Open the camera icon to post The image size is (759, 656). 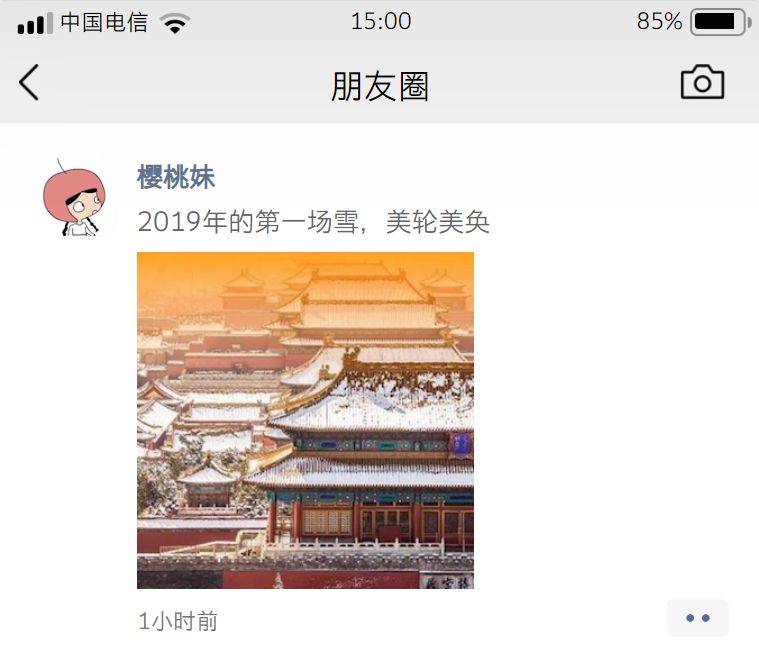[x=702, y=82]
